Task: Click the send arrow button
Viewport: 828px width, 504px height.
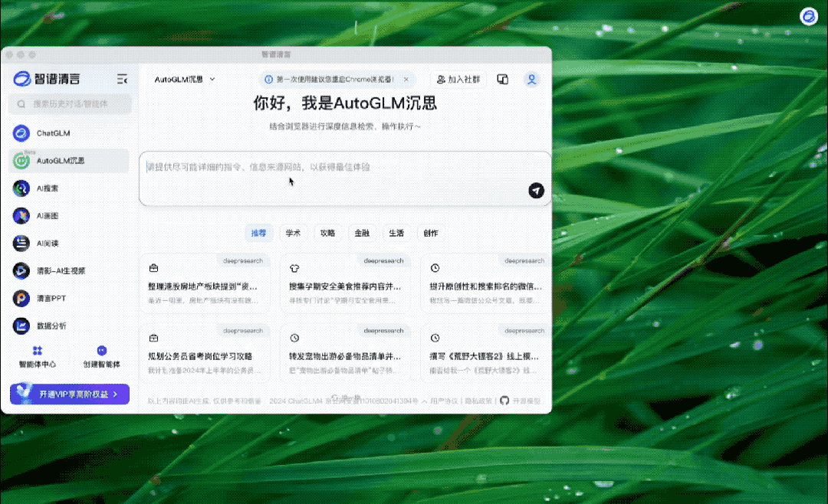Action: coord(536,191)
